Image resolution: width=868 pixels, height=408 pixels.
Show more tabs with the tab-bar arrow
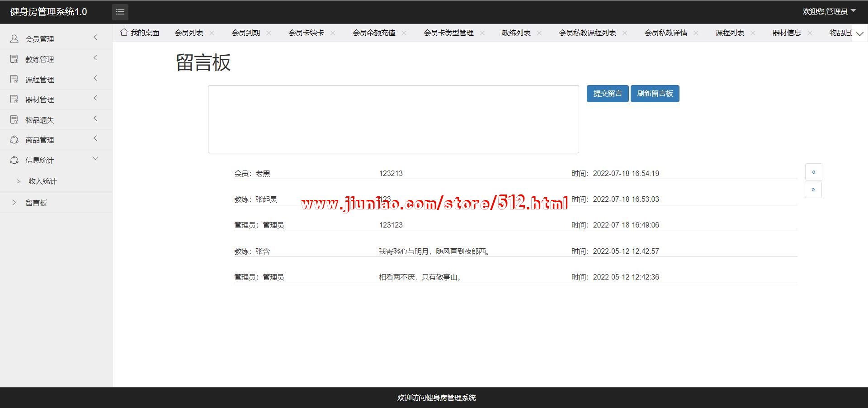859,33
